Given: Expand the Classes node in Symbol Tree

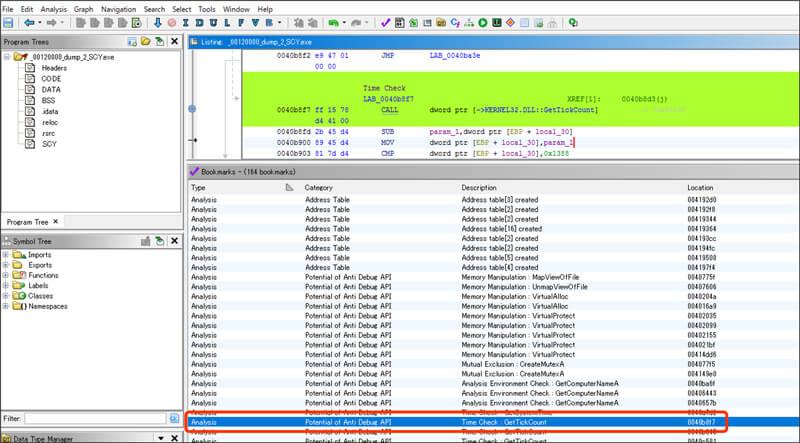Looking at the screenshot, I should [6, 296].
